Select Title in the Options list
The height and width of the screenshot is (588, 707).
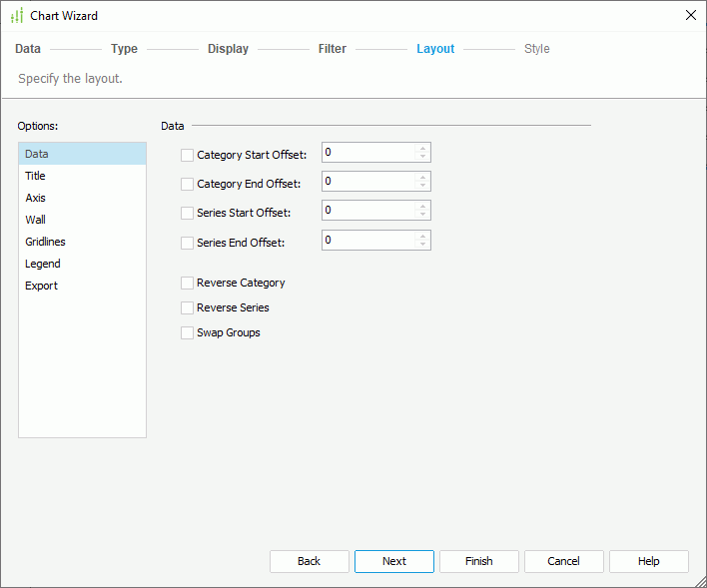(36, 176)
